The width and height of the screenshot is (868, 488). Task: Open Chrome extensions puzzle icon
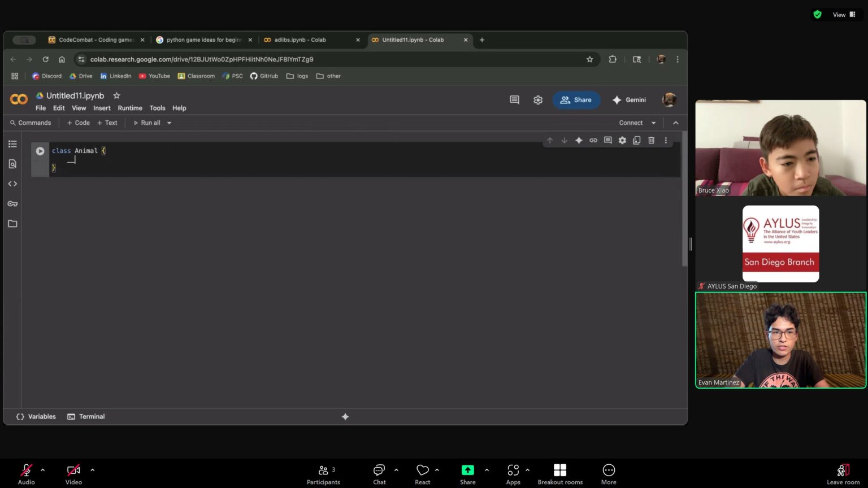(x=613, y=59)
